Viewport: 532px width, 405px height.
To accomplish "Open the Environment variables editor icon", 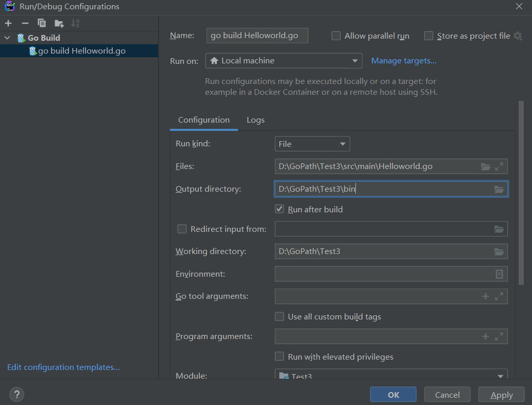I will pyautogui.click(x=499, y=274).
